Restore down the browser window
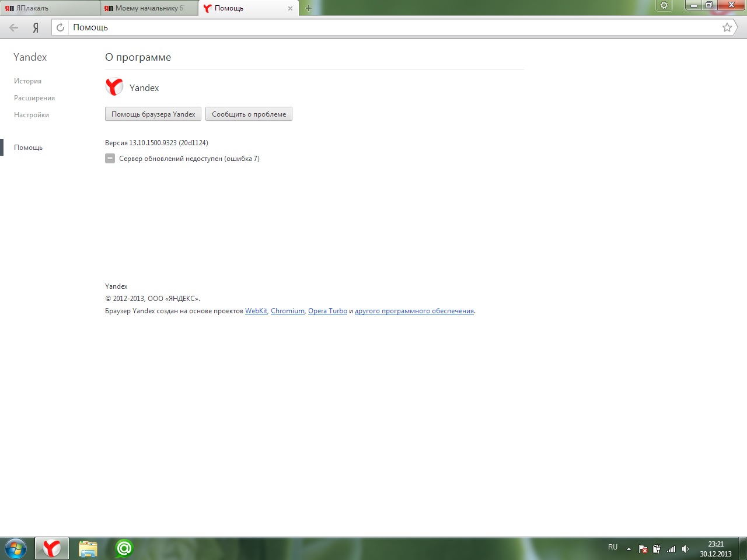The height and width of the screenshot is (560, 747). click(x=708, y=5)
